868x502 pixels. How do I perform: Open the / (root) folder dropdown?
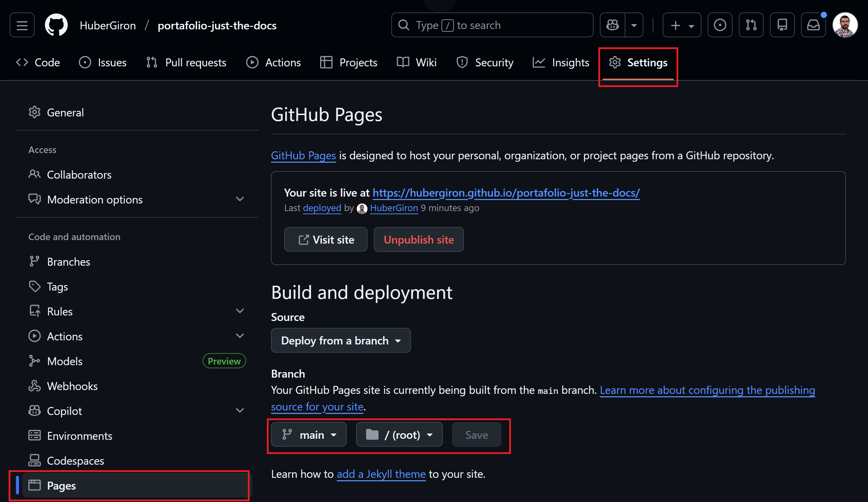[x=399, y=435]
